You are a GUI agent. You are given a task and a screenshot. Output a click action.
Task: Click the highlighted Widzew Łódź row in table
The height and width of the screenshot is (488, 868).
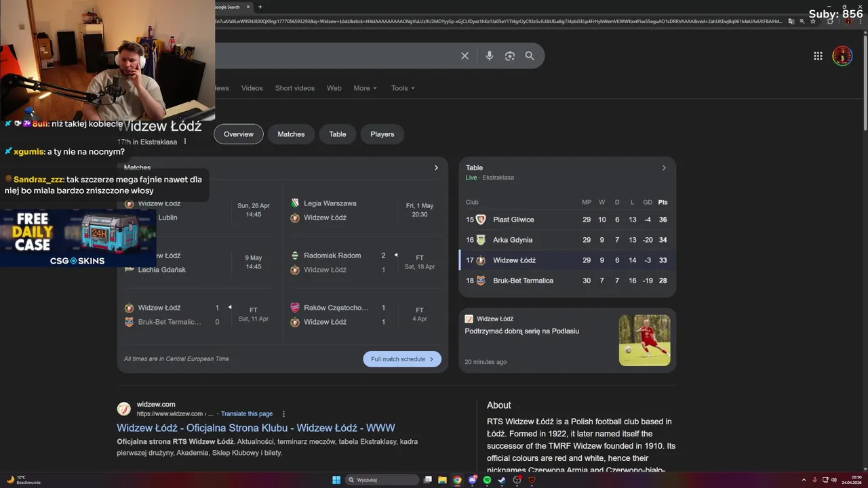[568, 260]
